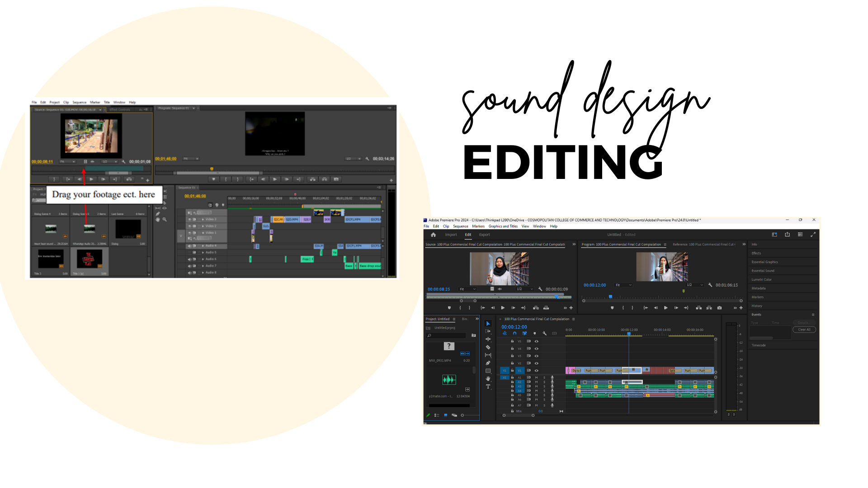
Task: Open 1/2 resolution dropdown in 2024 Program monitor
Action: [695, 285]
